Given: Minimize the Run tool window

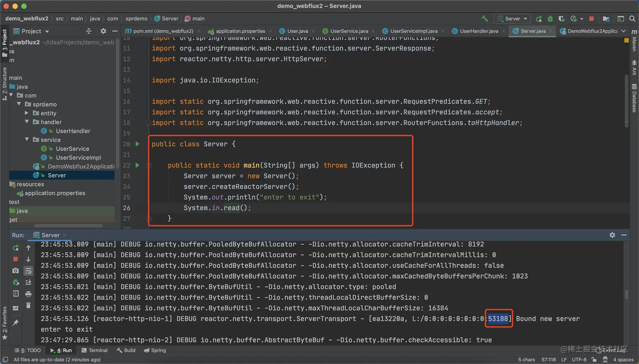Looking at the screenshot, I should pos(624,235).
